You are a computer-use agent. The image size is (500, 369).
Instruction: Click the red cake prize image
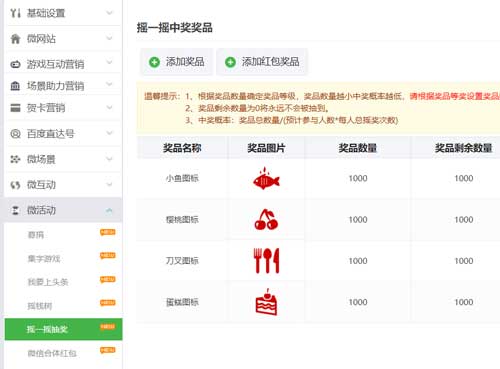tap(266, 302)
